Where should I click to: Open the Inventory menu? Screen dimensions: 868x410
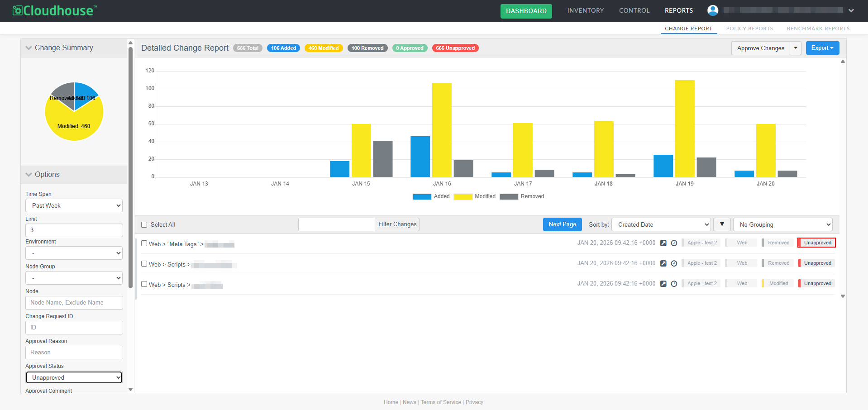(585, 10)
